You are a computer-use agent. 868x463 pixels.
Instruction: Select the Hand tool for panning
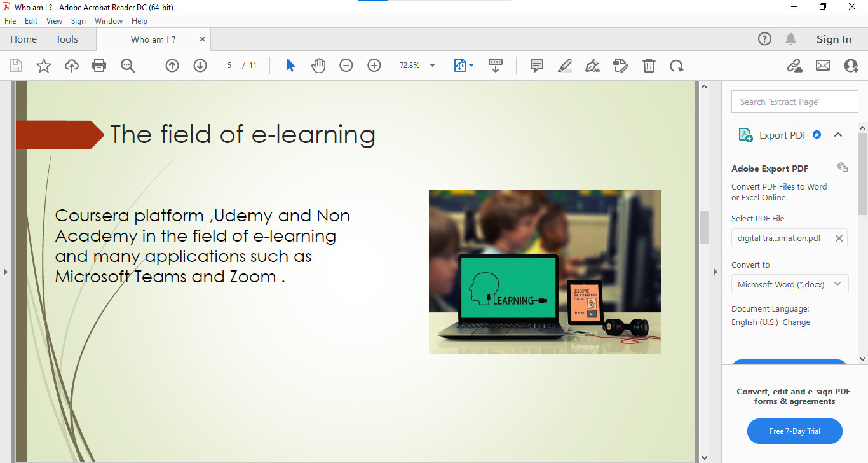pos(318,65)
